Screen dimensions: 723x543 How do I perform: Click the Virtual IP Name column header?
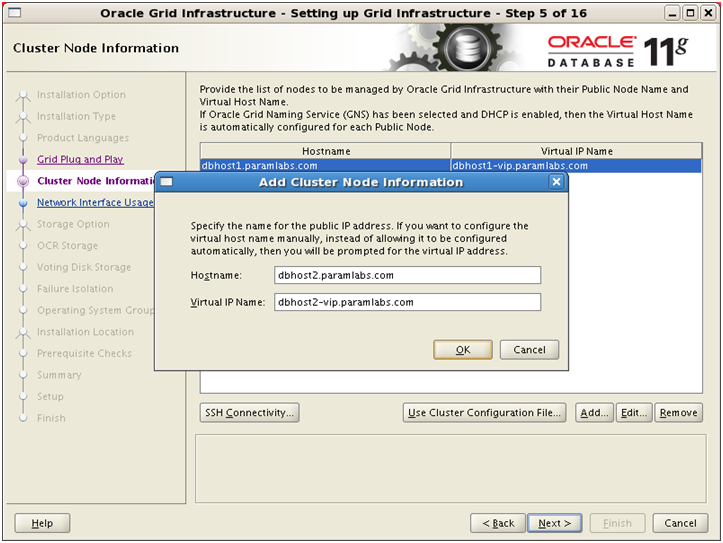click(576, 151)
